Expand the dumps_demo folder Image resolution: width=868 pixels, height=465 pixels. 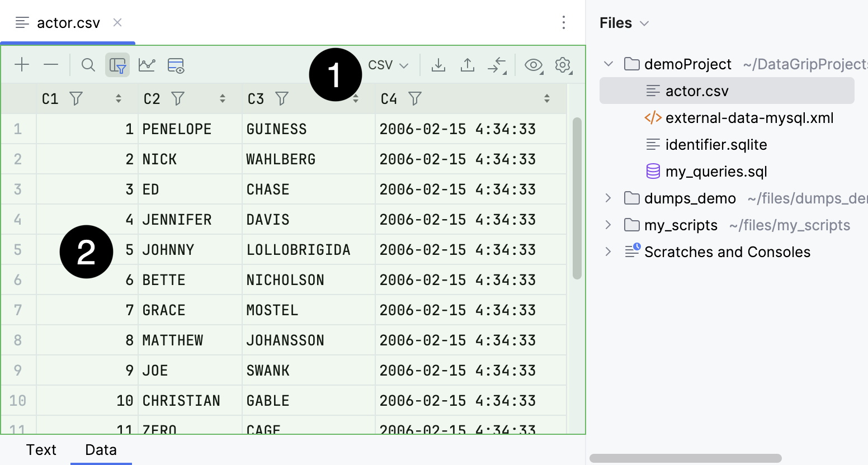click(608, 198)
